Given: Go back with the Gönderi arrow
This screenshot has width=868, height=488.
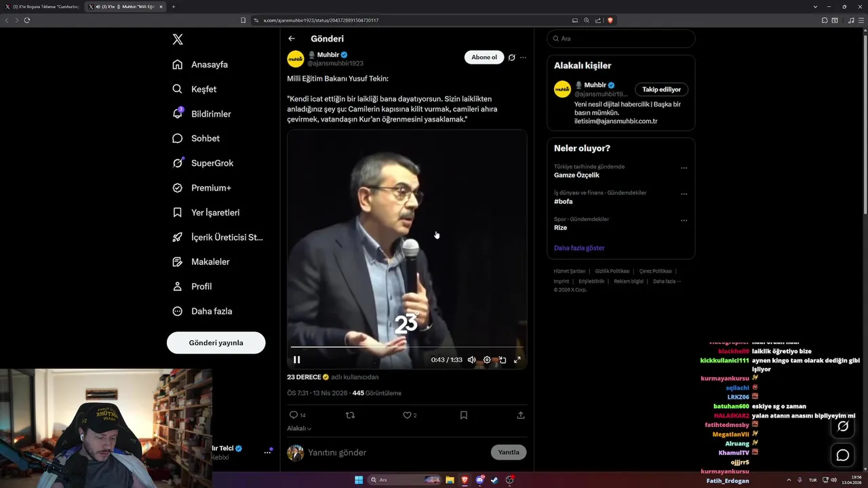Looking at the screenshot, I should pos(292,39).
